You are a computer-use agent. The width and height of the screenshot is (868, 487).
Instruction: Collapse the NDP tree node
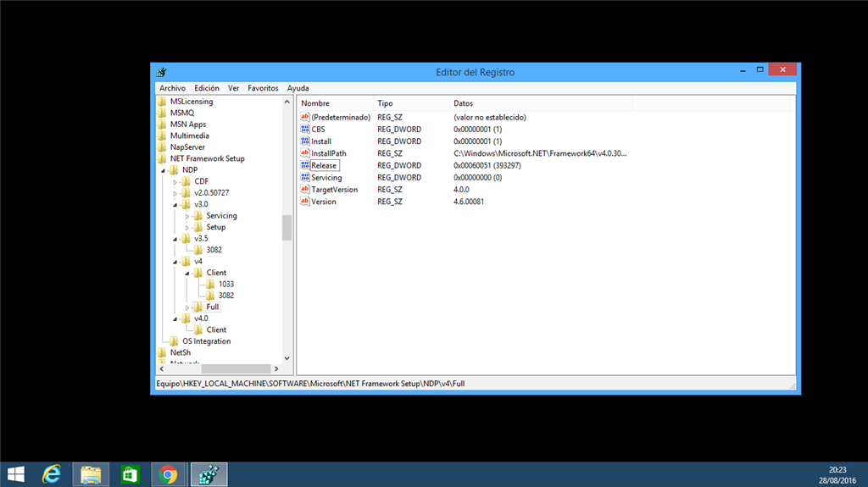click(164, 171)
